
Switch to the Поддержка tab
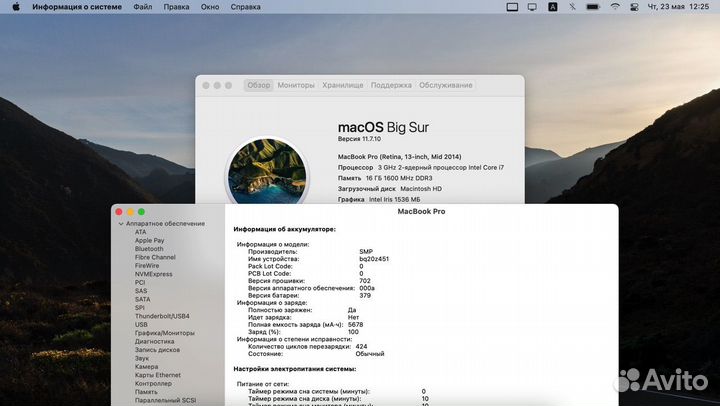click(391, 85)
